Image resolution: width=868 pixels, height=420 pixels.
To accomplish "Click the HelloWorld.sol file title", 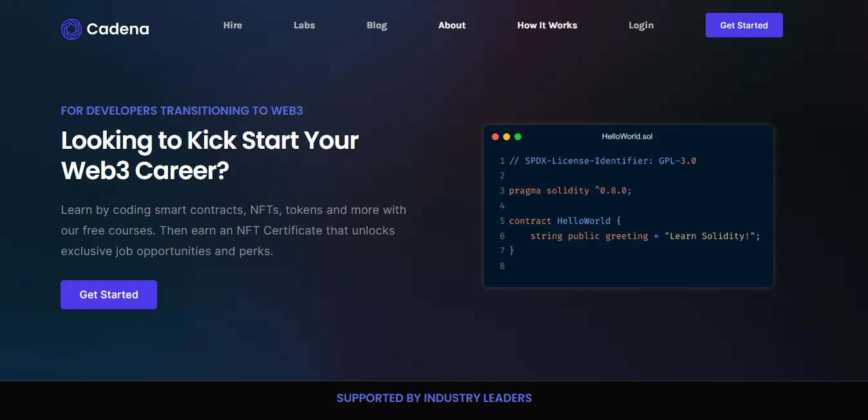I will (627, 137).
